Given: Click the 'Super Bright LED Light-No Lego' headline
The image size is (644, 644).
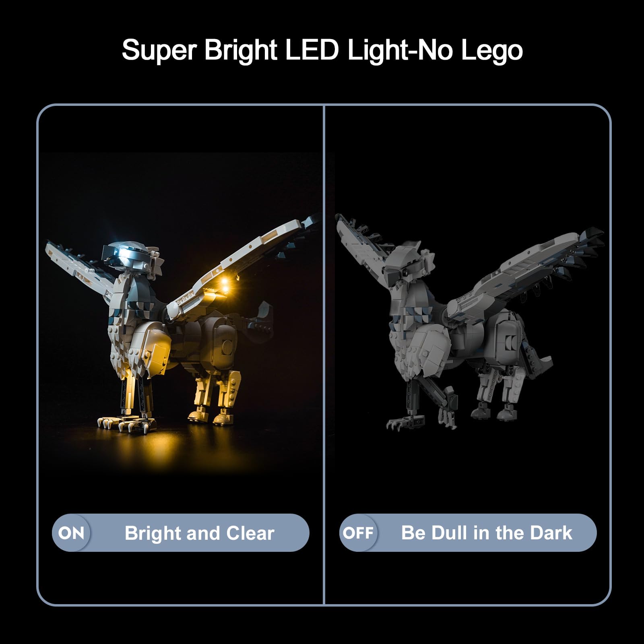Looking at the screenshot, I should tap(322, 51).
